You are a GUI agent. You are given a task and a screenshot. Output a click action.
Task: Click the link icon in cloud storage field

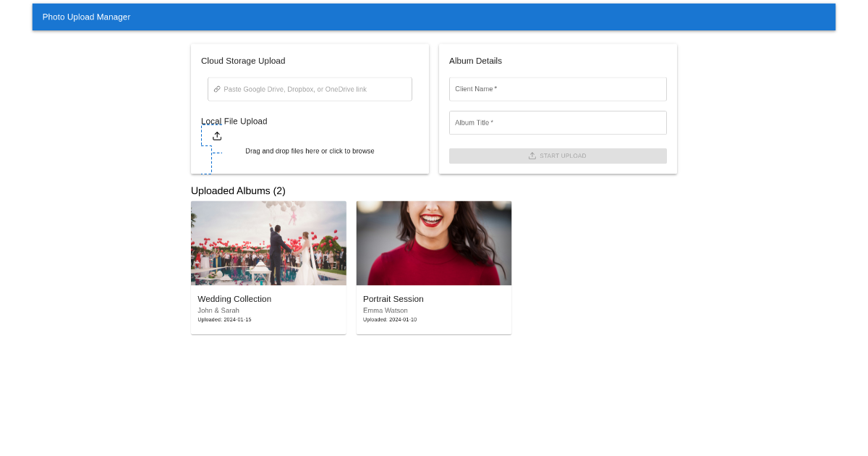click(x=217, y=89)
